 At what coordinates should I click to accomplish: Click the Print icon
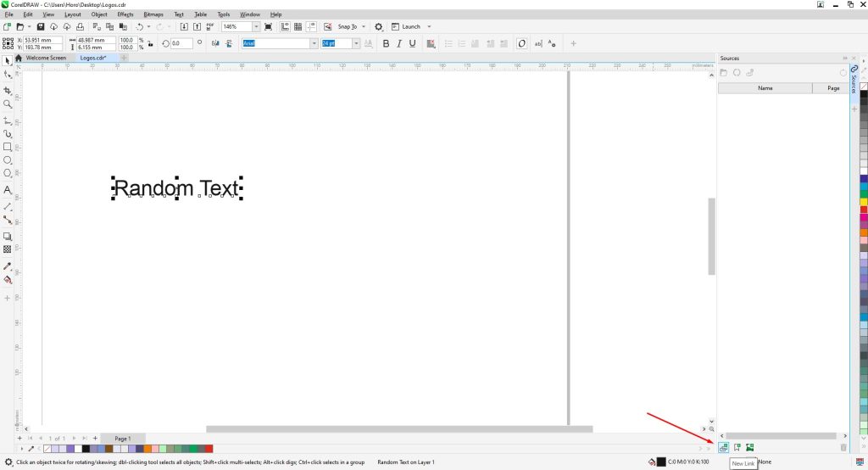(x=81, y=26)
